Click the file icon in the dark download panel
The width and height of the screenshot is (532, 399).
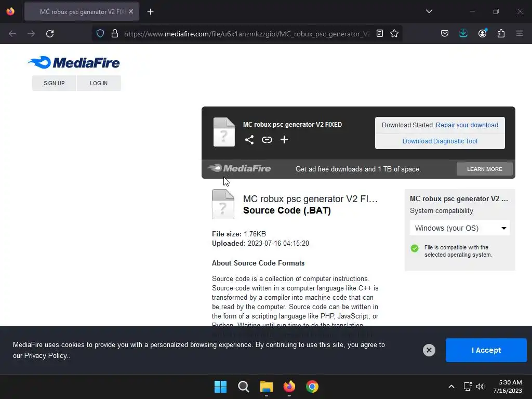pyautogui.click(x=224, y=132)
